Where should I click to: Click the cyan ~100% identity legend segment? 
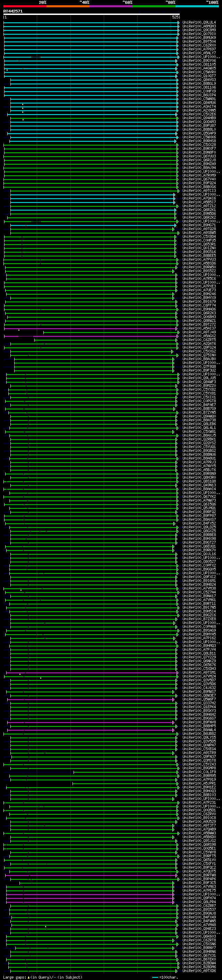pos(197,6)
